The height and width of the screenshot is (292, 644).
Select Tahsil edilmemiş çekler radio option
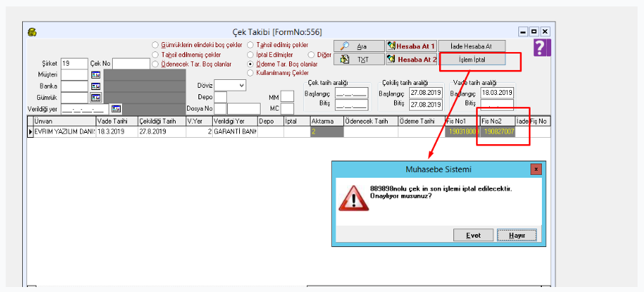pos(156,54)
